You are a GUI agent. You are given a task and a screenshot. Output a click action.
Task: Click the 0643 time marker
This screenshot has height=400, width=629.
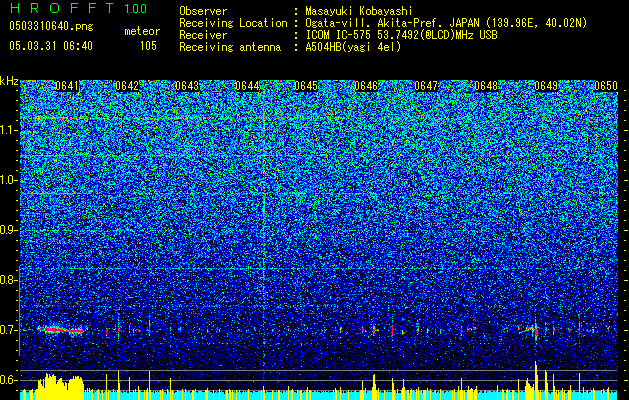point(187,86)
